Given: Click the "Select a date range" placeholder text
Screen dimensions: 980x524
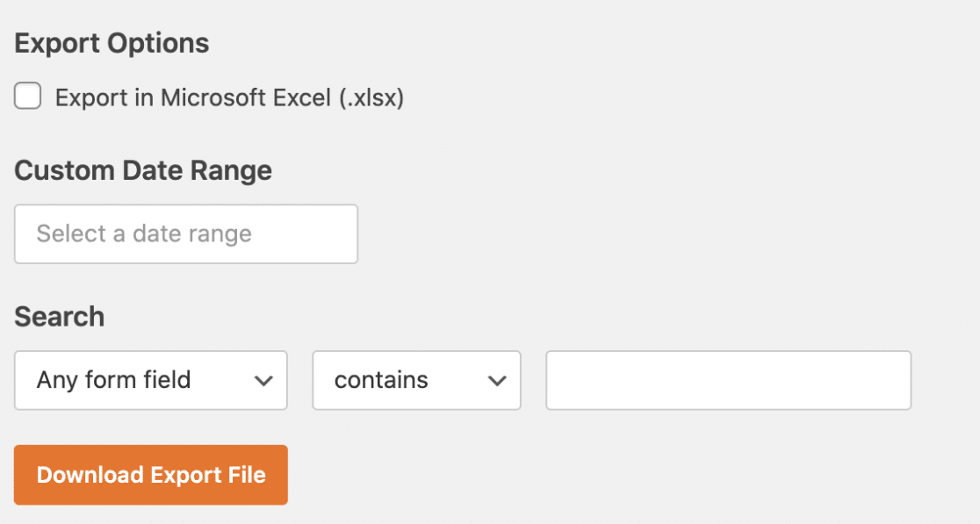Looking at the screenshot, I should click(144, 234).
